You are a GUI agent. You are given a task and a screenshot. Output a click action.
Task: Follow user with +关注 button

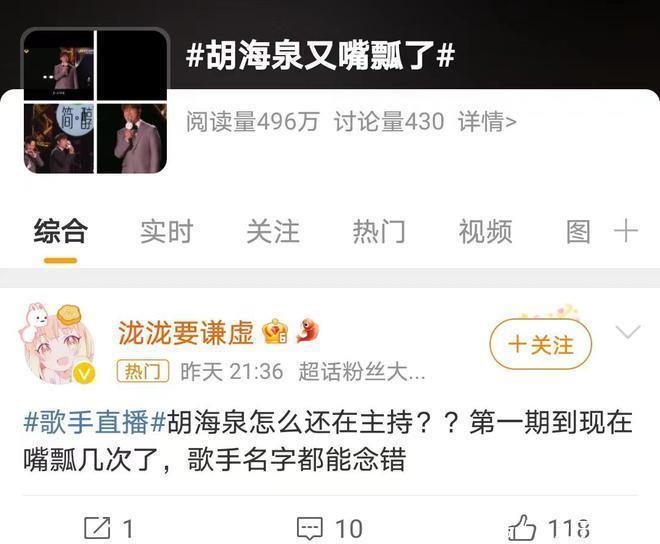pyautogui.click(x=540, y=344)
